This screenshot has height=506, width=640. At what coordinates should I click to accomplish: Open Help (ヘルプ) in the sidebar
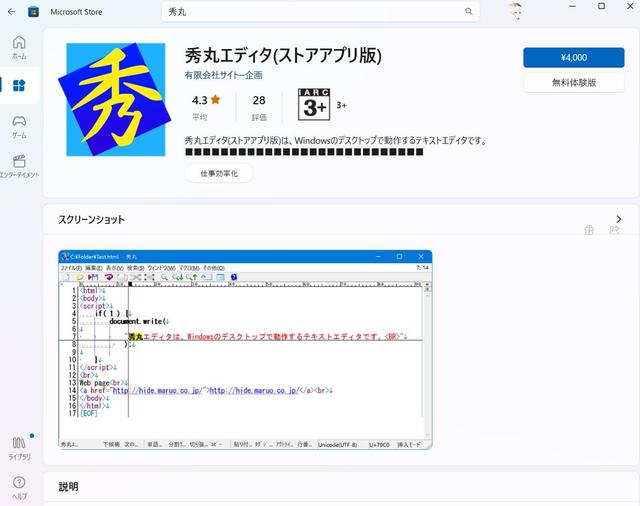click(19, 486)
